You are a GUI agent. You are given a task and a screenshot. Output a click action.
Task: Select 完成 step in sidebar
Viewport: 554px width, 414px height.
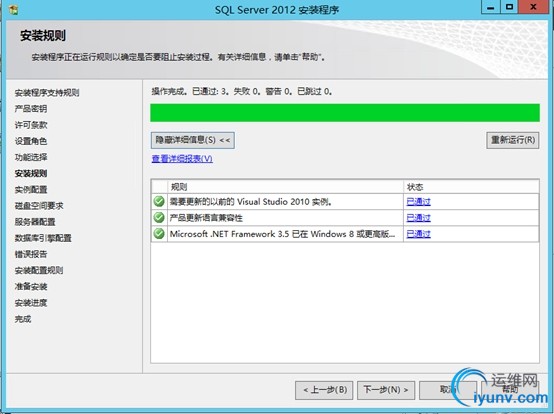pyautogui.click(x=23, y=319)
